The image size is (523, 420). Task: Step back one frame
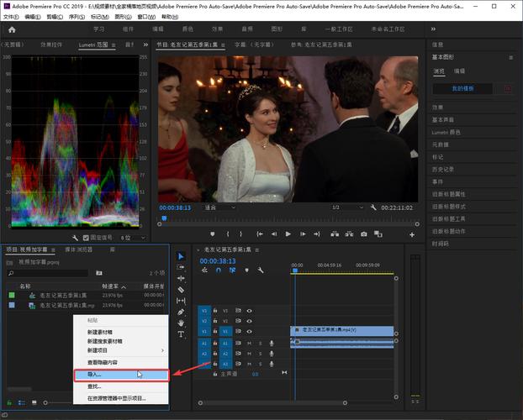click(x=274, y=234)
